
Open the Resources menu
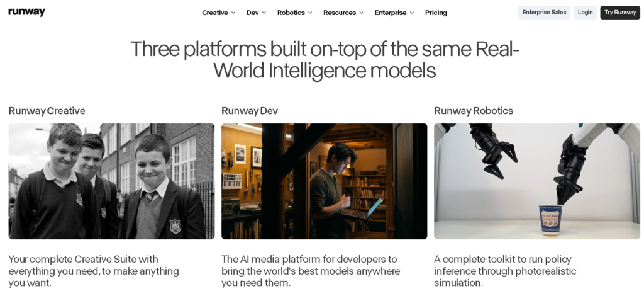340,13
